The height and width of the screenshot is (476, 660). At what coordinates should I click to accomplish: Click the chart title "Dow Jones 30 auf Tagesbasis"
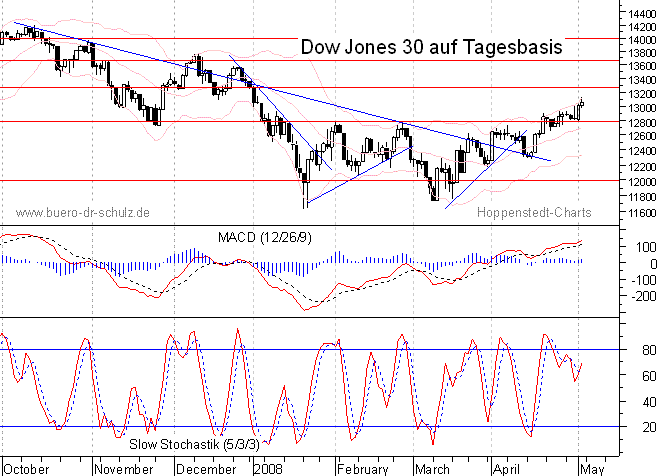431,47
